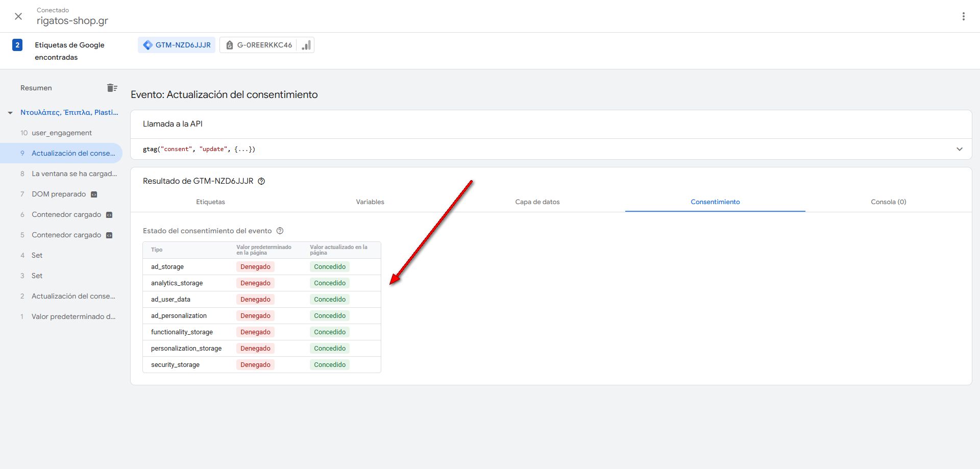980x469 pixels.
Task: Click the Denegado badge in security_storage row
Action: pyautogui.click(x=255, y=364)
